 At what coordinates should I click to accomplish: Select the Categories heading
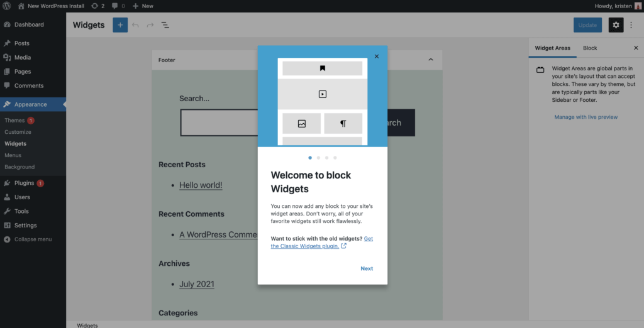(178, 313)
